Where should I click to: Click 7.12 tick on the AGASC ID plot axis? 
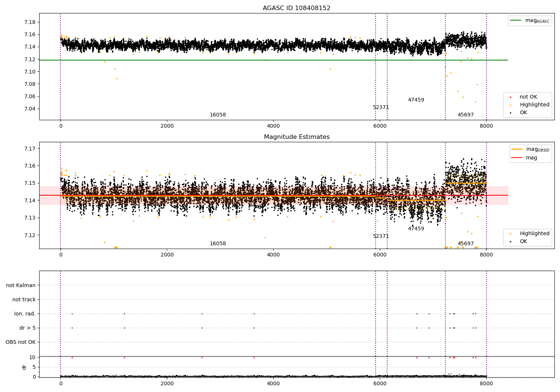29,59
